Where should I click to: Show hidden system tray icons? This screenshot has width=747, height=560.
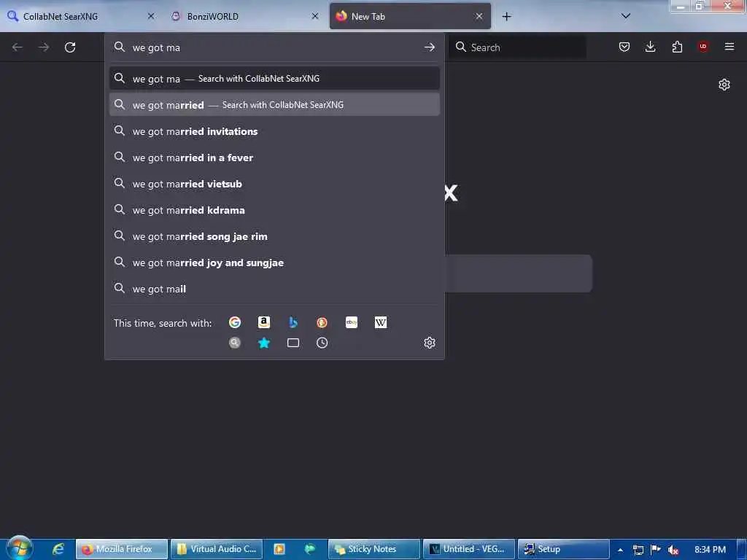coord(620,550)
